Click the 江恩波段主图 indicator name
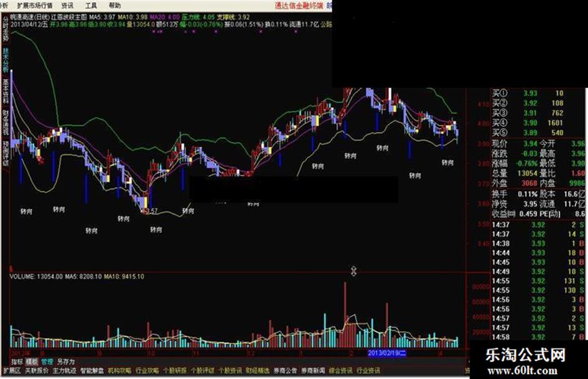 tap(69, 17)
